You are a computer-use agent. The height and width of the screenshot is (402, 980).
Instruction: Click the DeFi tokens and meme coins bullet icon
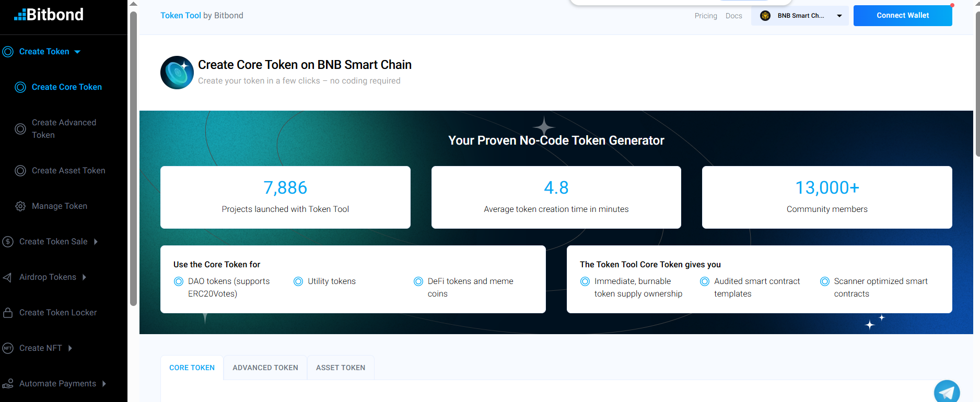coord(418,281)
